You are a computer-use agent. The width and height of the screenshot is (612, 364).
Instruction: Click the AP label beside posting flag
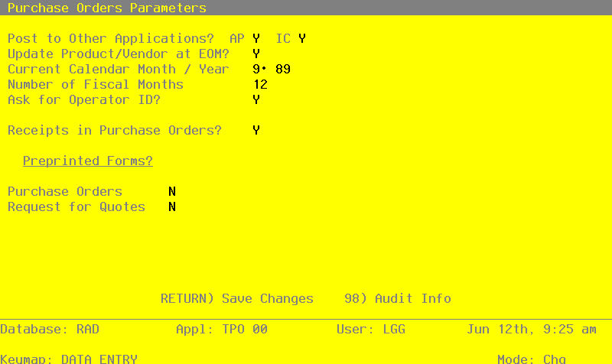(237, 39)
